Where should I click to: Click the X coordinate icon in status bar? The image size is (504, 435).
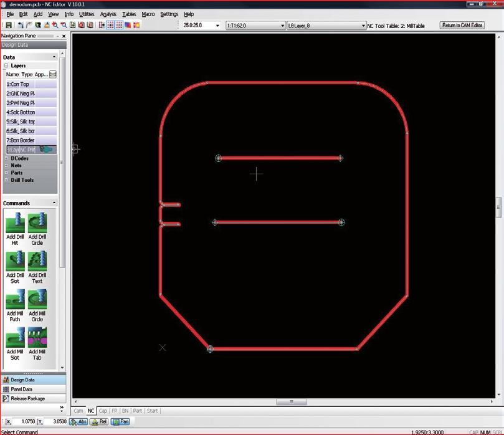8,421
